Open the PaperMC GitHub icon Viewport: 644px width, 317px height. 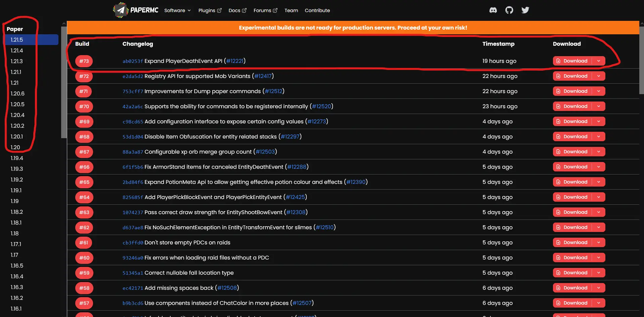[509, 10]
